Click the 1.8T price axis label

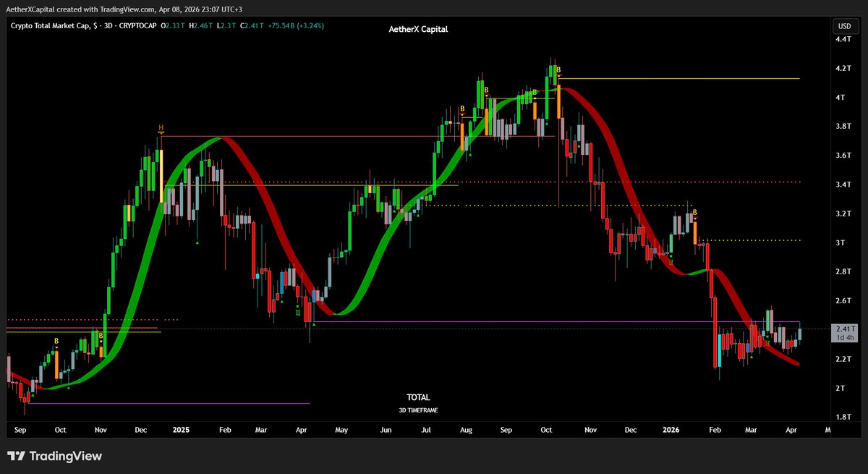[843, 417]
